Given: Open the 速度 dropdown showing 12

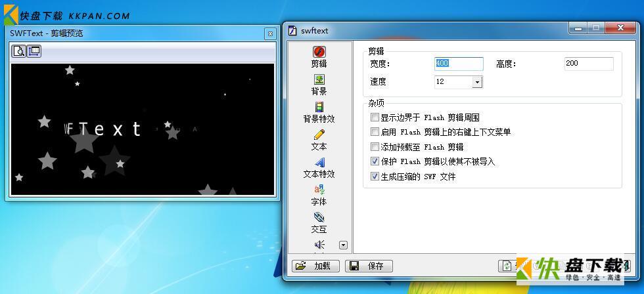Looking at the screenshot, I should click(x=477, y=82).
